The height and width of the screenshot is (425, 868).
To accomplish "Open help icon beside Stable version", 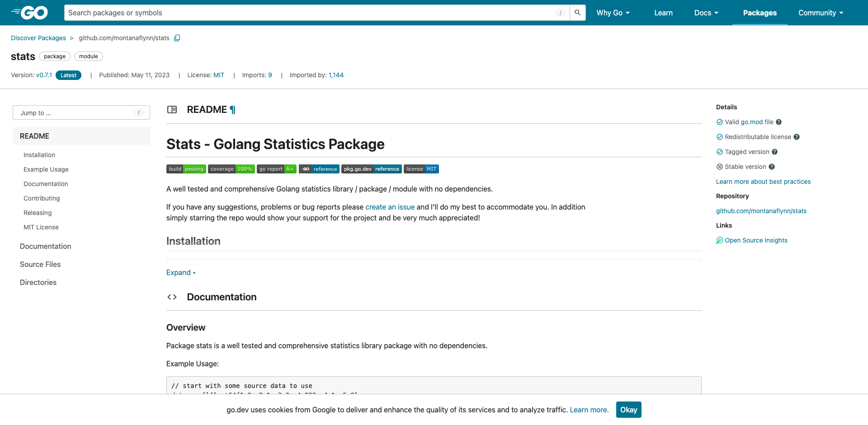I will [x=772, y=167].
